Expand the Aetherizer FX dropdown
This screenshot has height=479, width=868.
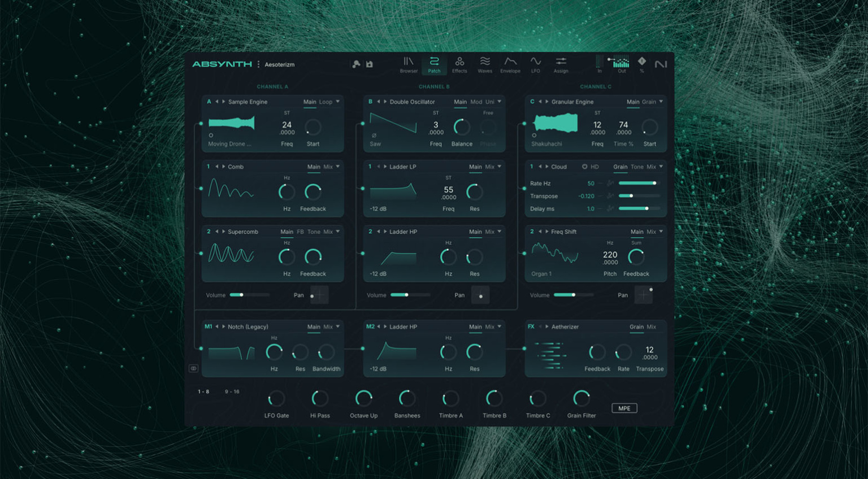[x=660, y=326]
